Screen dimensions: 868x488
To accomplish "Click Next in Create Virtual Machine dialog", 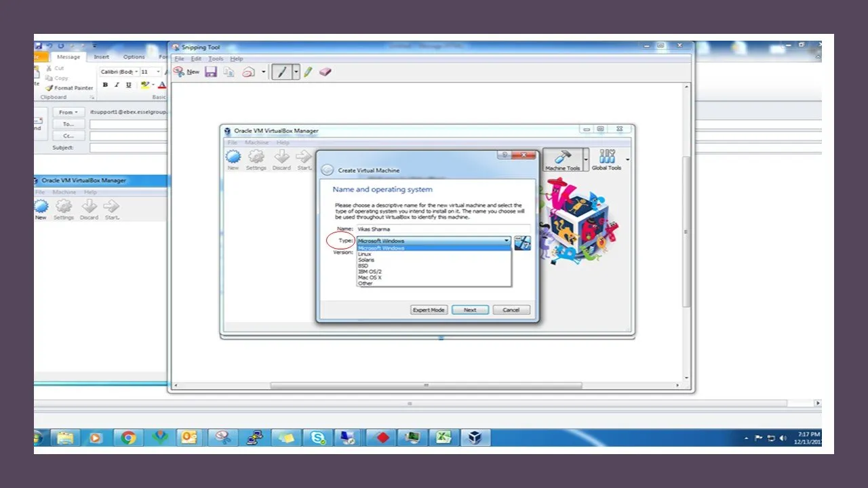I will point(470,310).
